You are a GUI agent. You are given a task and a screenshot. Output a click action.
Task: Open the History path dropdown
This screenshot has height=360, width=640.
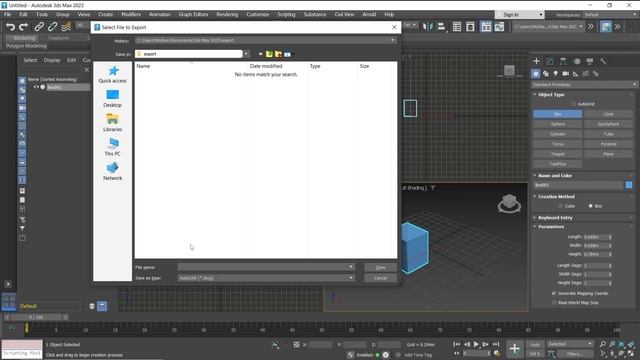coord(393,40)
